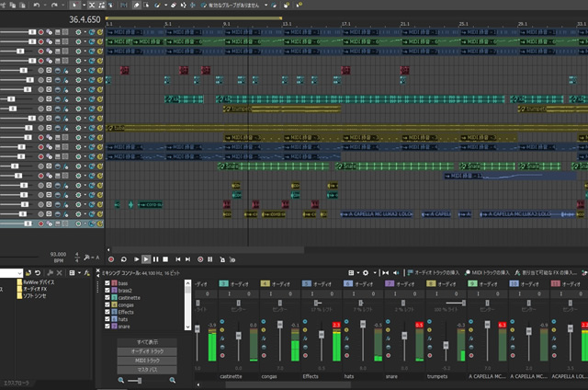Click the record arm button on the first track
This screenshot has height=390, width=588.
click(x=40, y=32)
